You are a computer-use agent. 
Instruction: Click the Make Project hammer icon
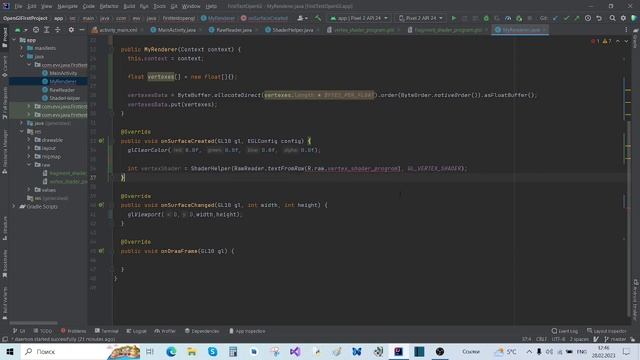pos(318,18)
